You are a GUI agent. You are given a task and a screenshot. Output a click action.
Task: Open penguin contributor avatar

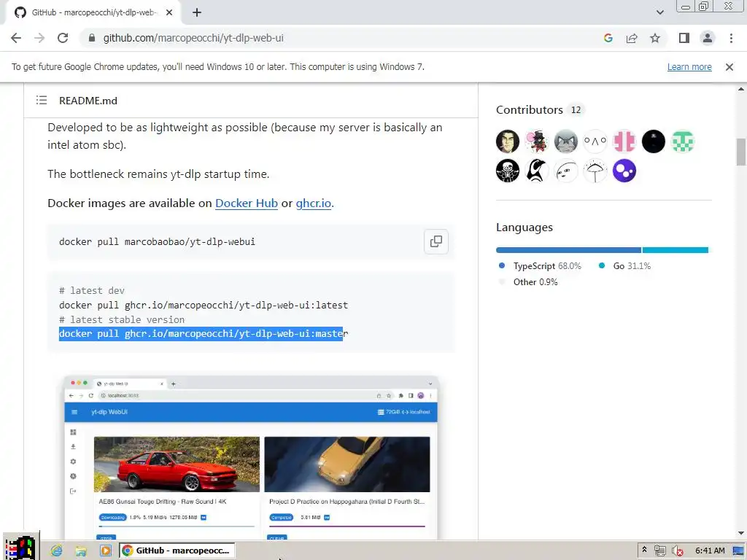536,171
